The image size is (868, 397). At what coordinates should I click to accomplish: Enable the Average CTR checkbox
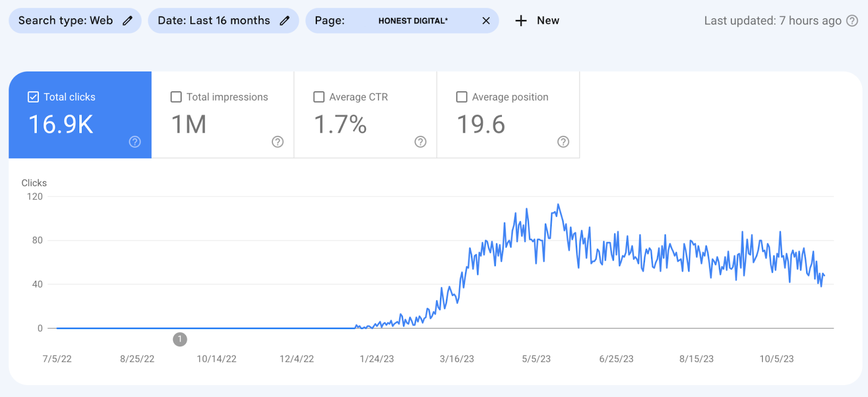(x=319, y=97)
